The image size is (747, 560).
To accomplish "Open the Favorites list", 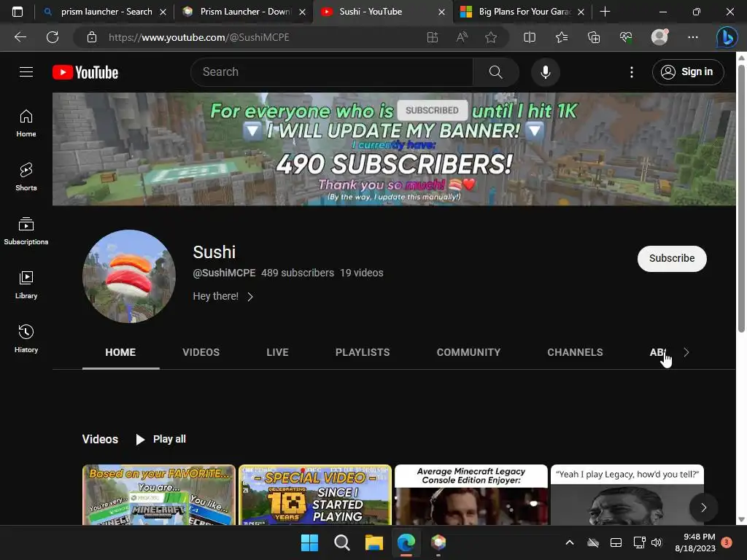I will point(562,37).
